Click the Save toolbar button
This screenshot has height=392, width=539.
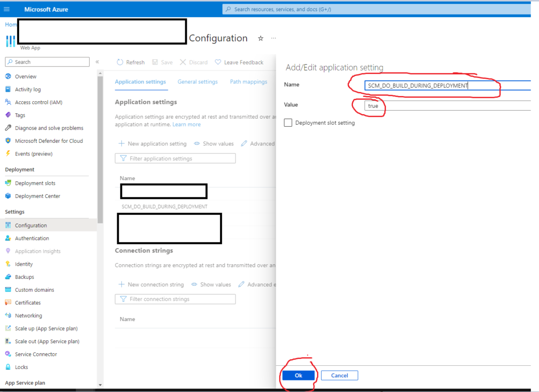(162, 62)
